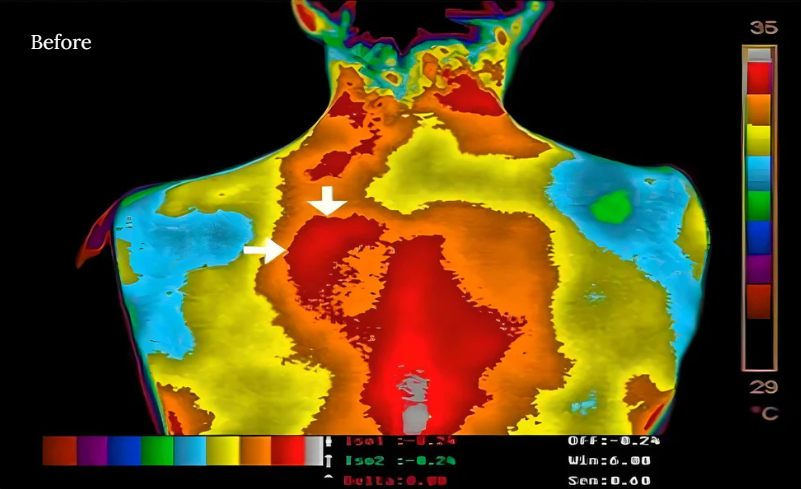Click the green cold spot on the shoulder
Viewport: 802px width, 489px height.
click(610, 207)
